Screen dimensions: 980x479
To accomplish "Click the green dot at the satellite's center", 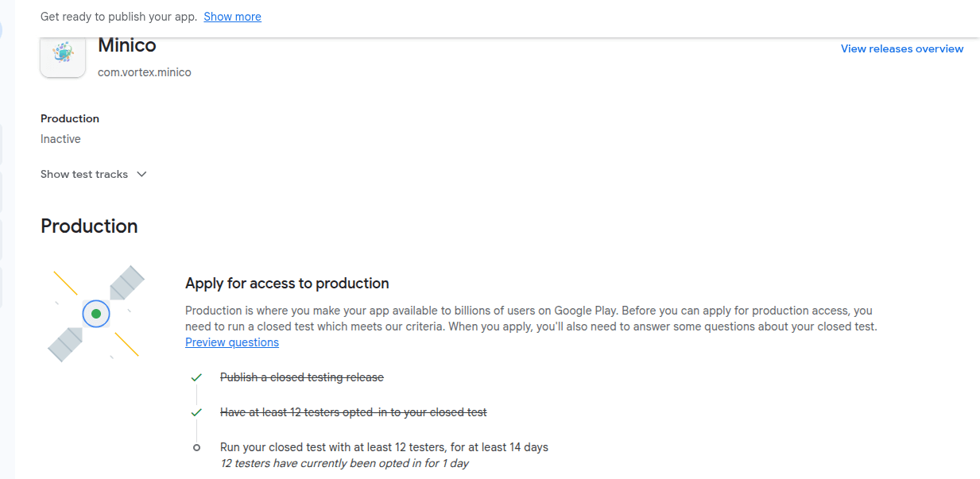I will click(95, 314).
